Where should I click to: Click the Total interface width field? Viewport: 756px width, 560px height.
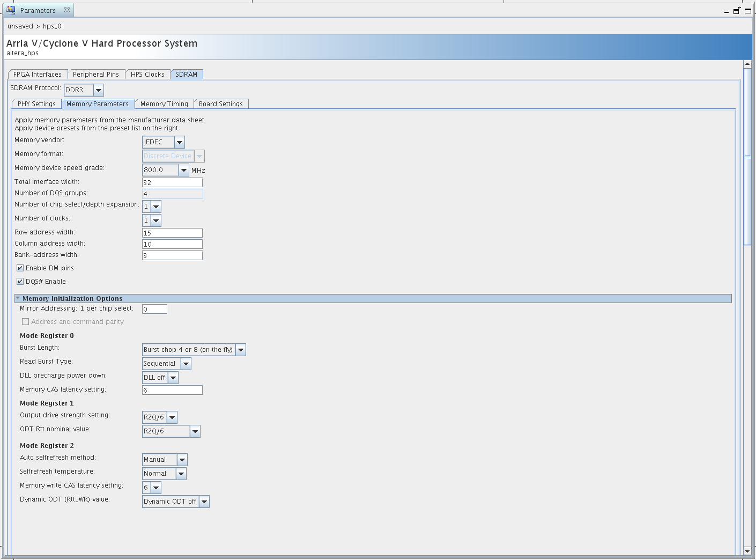click(x=172, y=182)
